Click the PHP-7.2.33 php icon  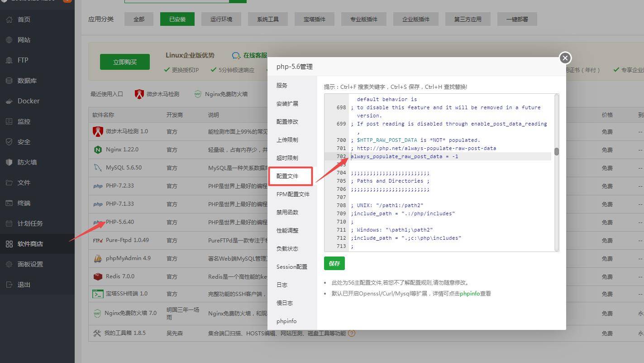pos(98,186)
